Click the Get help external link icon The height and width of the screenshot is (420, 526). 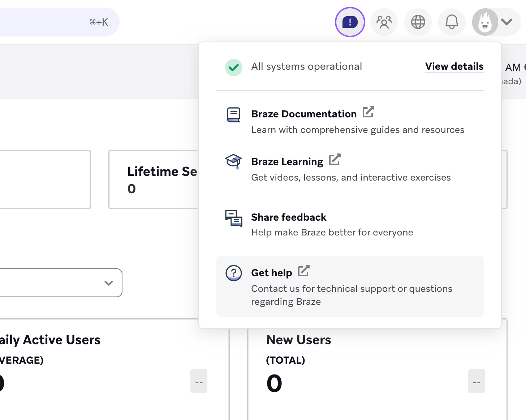(x=303, y=270)
